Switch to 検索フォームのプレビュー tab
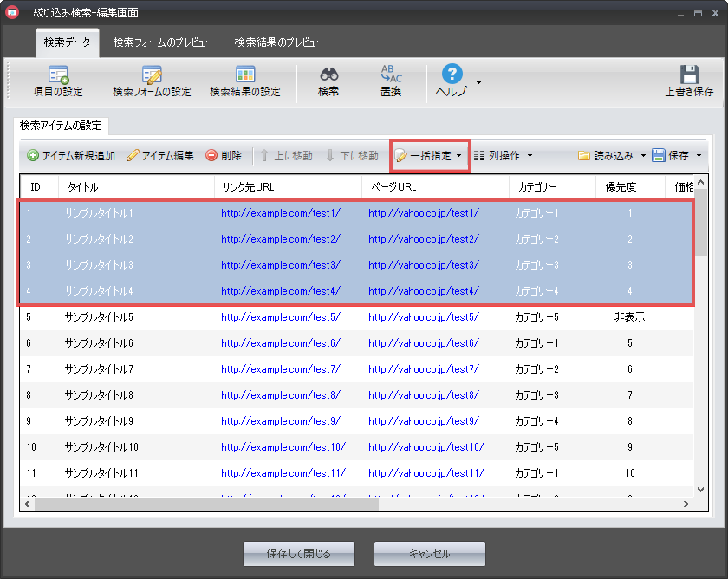This screenshot has height=579, width=728. 162,42
